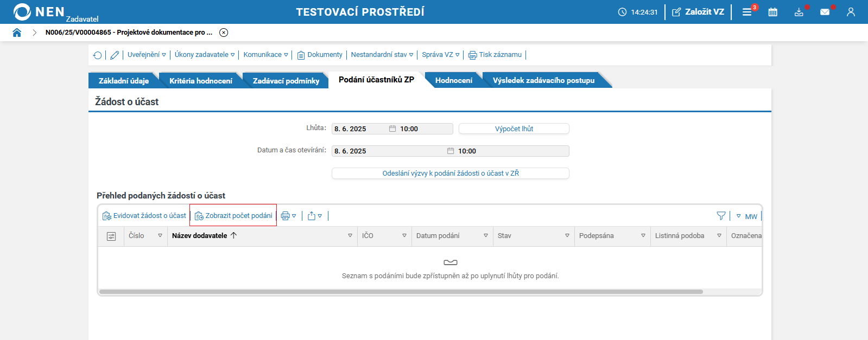868x340 pixels.
Task: Click the table horizontal scrollbar
Action: coord(401,292)
